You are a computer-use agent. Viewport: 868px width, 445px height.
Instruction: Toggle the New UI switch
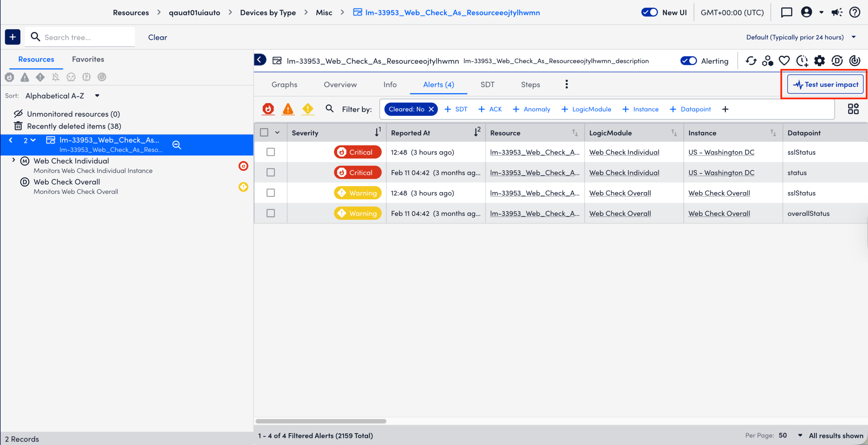pyautogui.click(x=649, y=13)
